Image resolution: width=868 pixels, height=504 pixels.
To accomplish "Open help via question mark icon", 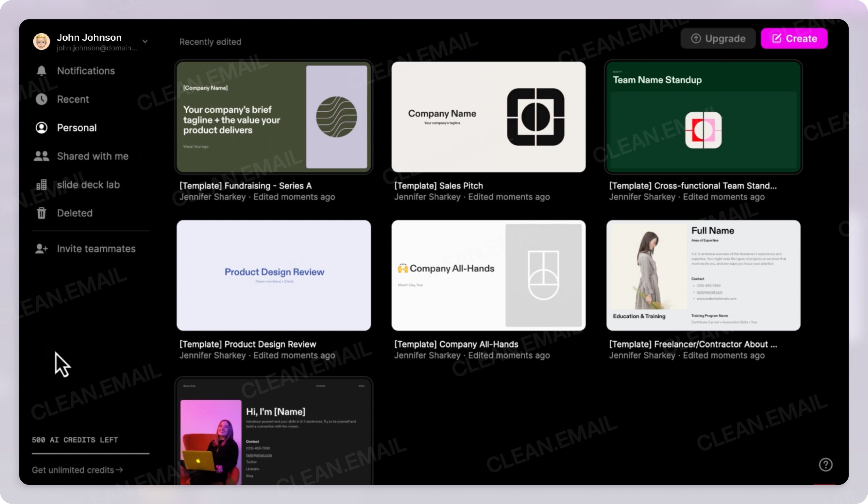I will pyautogui.click(x=825, y=464).
